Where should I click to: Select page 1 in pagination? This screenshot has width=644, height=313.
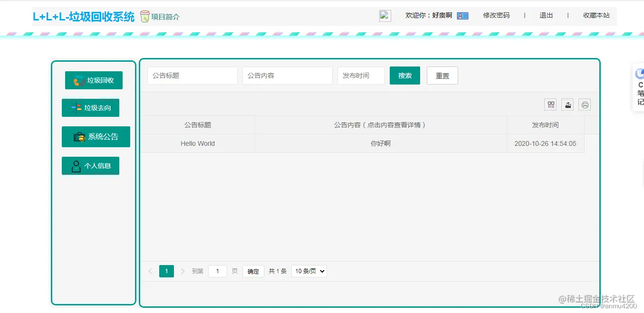(166, 271)
